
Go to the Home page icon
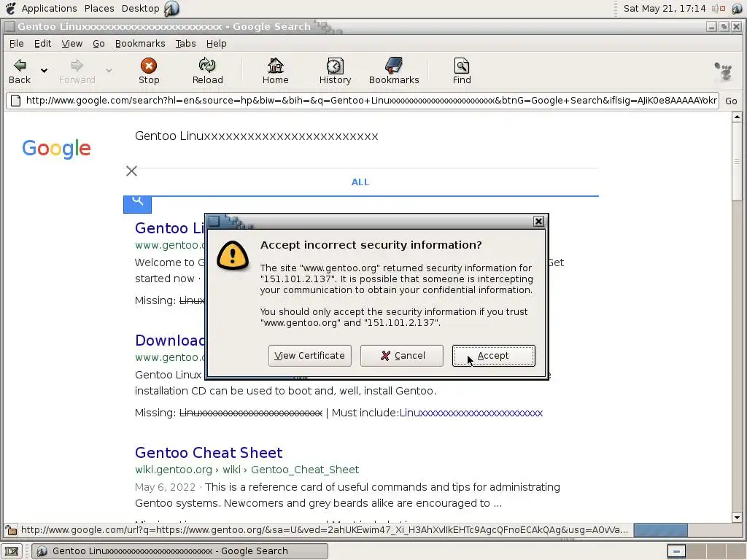click(x=275, y=66)
